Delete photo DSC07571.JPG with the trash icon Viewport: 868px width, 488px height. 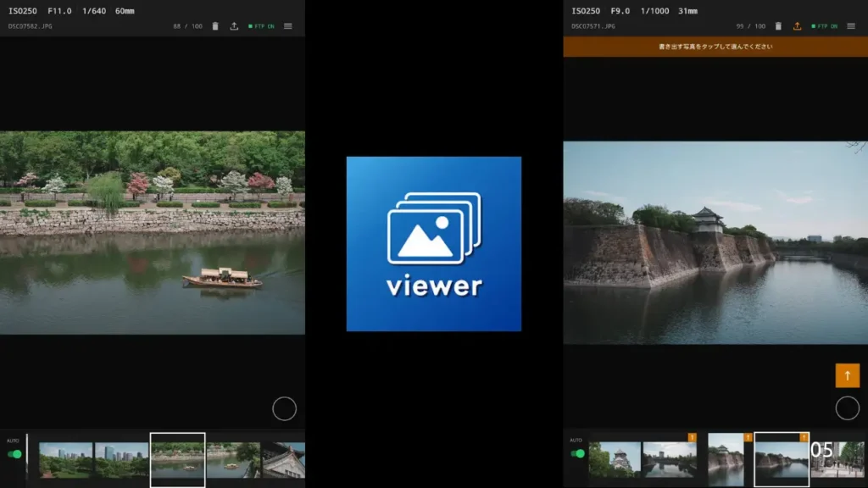(778, 26)
